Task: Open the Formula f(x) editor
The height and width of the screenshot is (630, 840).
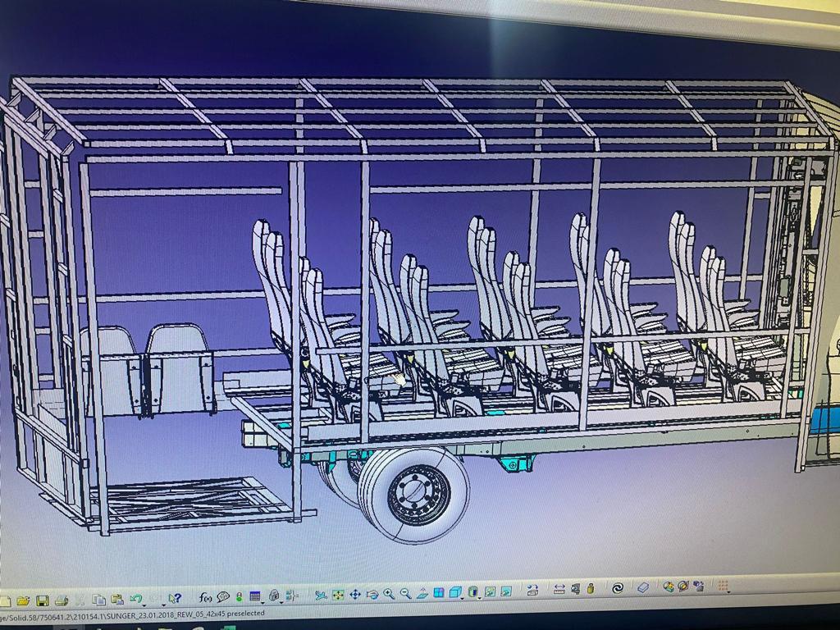Action: 206,597
